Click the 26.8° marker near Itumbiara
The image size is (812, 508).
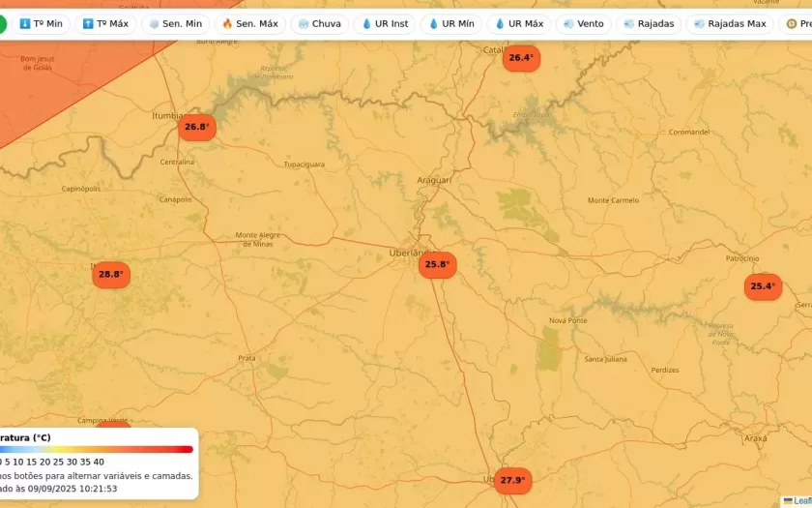click(196, 127)
